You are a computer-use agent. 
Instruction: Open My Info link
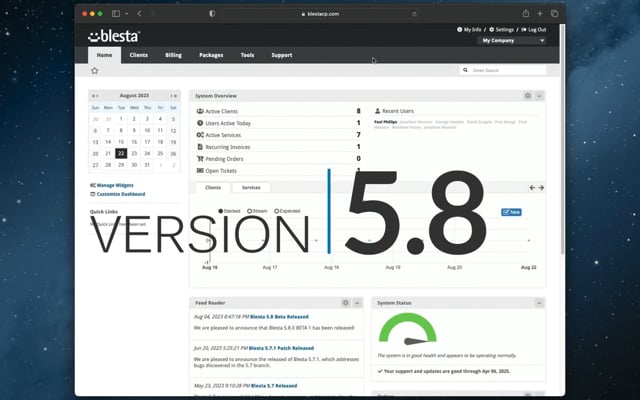click(469, 30)
